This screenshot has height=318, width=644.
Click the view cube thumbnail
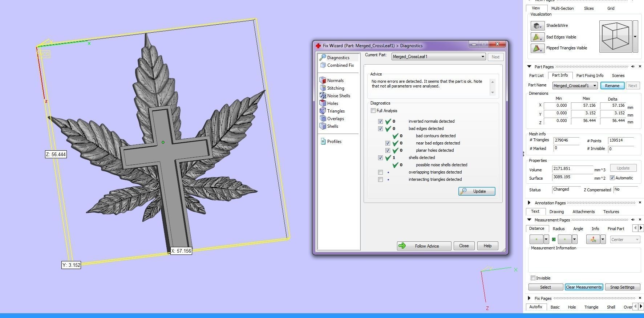616,36
